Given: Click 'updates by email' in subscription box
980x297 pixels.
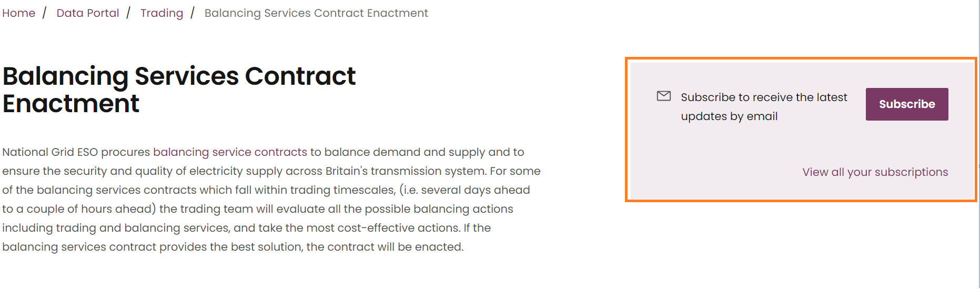Looking at the screenshot, I should [729, 116].
